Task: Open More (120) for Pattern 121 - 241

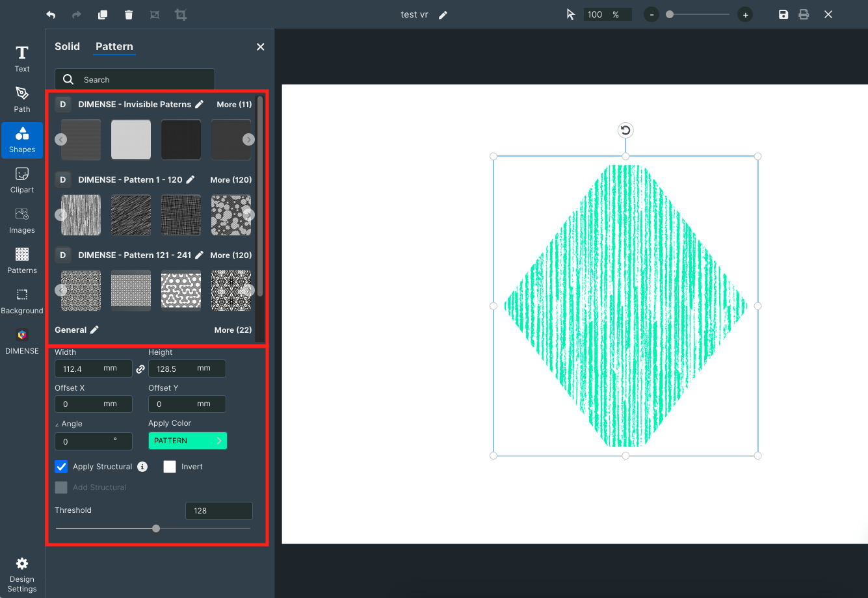Action: click(x=231, y=255)
